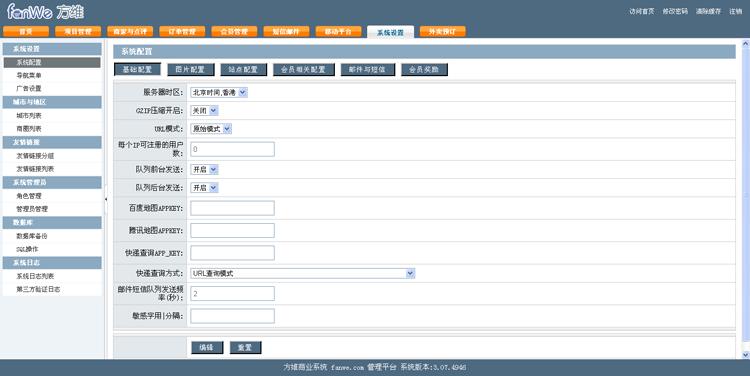
Task: Open the 会员管理 navigation tab
Action: [234, 32]
